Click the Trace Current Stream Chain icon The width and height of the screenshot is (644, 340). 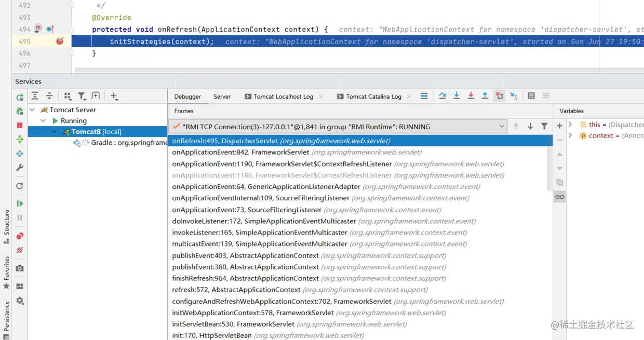545,96
